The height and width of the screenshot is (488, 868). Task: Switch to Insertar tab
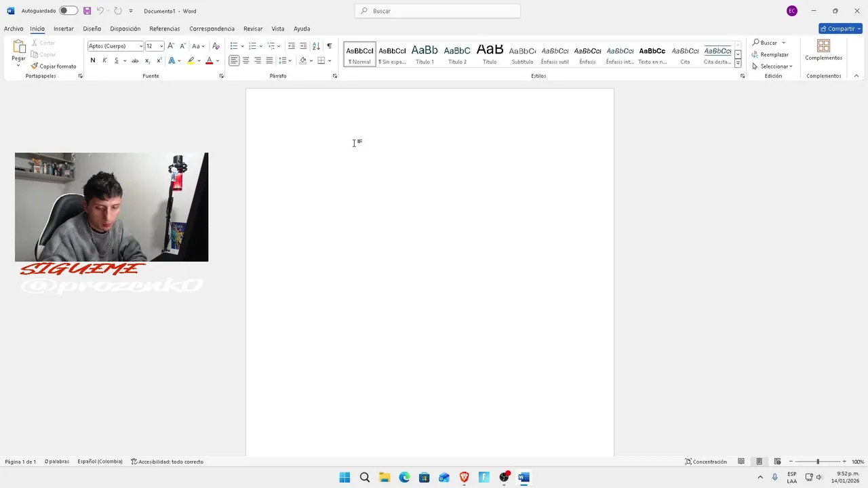[x=64, y=28]
